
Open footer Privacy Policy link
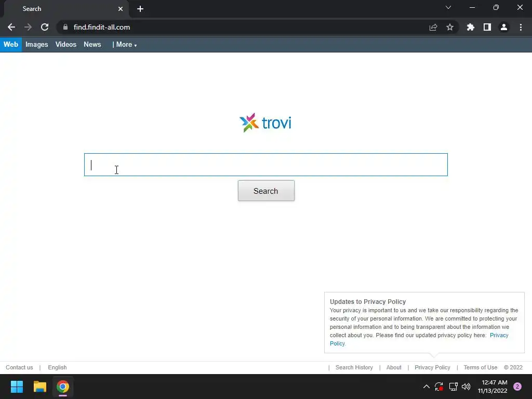coord(432,367)
